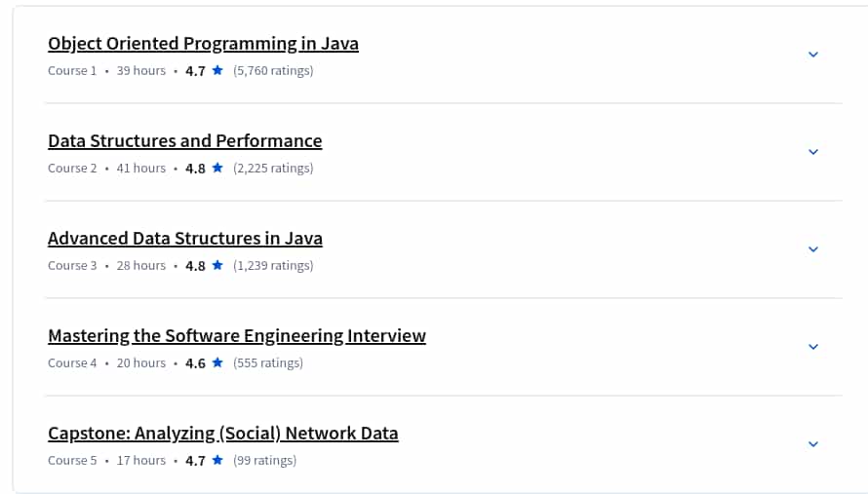The height and width of the screenshot is (494, 868).
Task: Open Capstone: Analyzing (Social) Network Data link
Action: pyautogui.click(x=223, y=434)
